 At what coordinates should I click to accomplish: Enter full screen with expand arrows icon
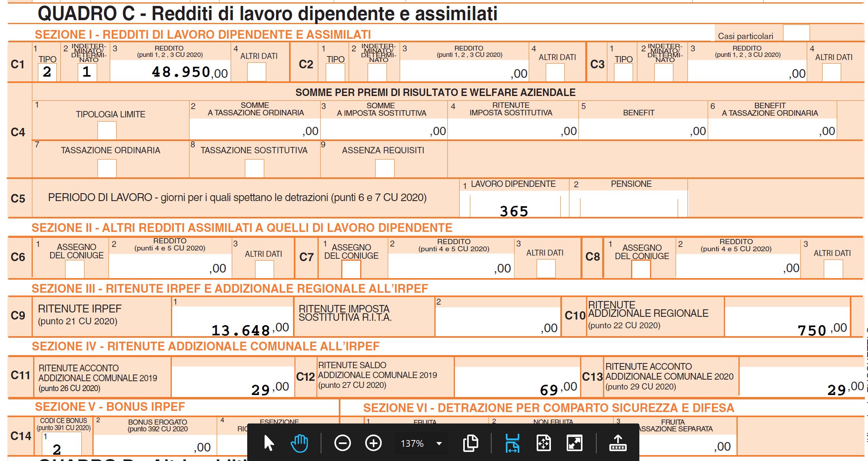click(x=575, y=443)
